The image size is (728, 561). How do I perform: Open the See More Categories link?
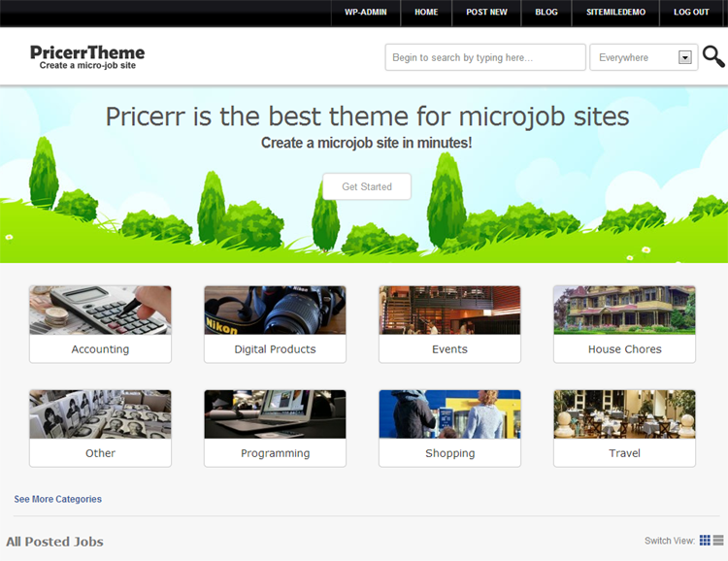point(57,499)
